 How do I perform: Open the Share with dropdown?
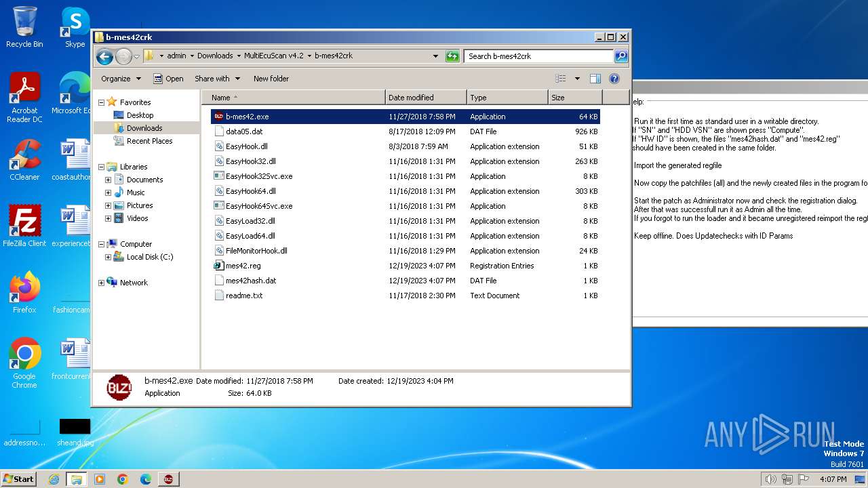coord(217,79)
